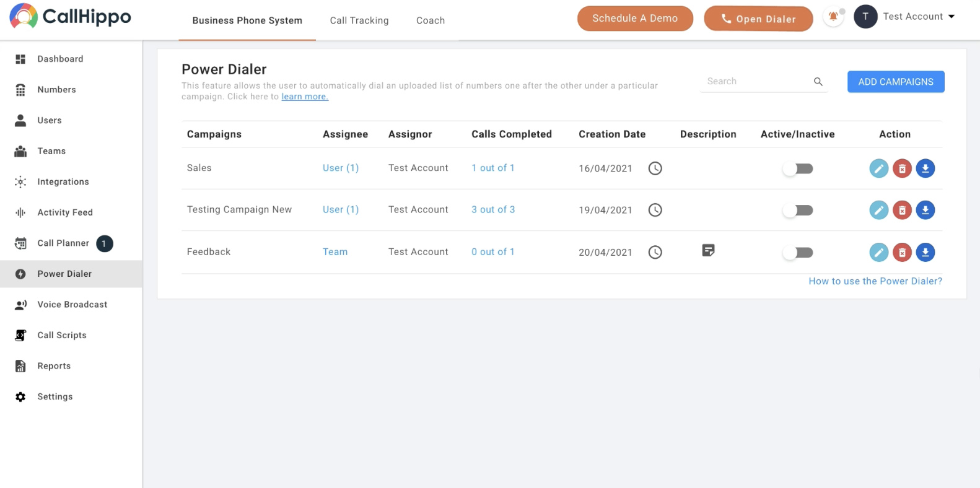Click the clock icon for Sales campaign

coord(655,168)
